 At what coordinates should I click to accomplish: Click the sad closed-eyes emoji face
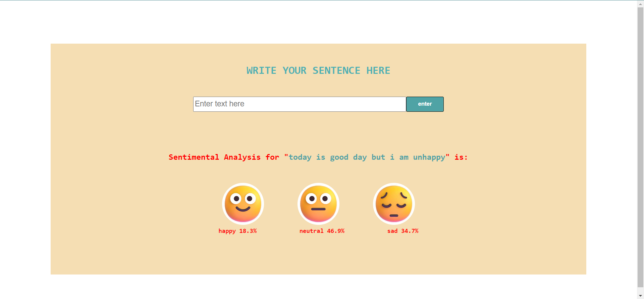coord(394,204)
